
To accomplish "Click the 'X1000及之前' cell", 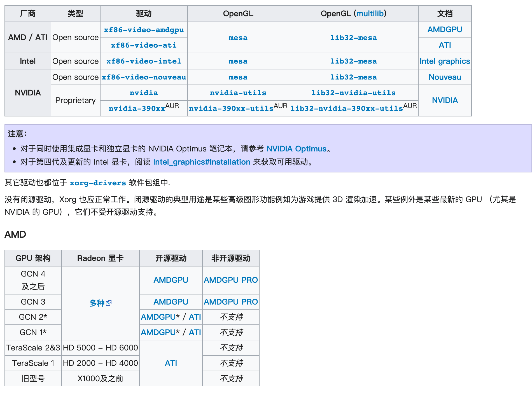I will click(100, 378).
